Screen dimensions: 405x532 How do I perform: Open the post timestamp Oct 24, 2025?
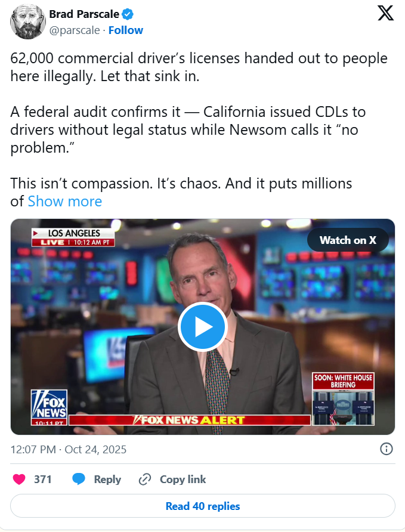point(69,449)
